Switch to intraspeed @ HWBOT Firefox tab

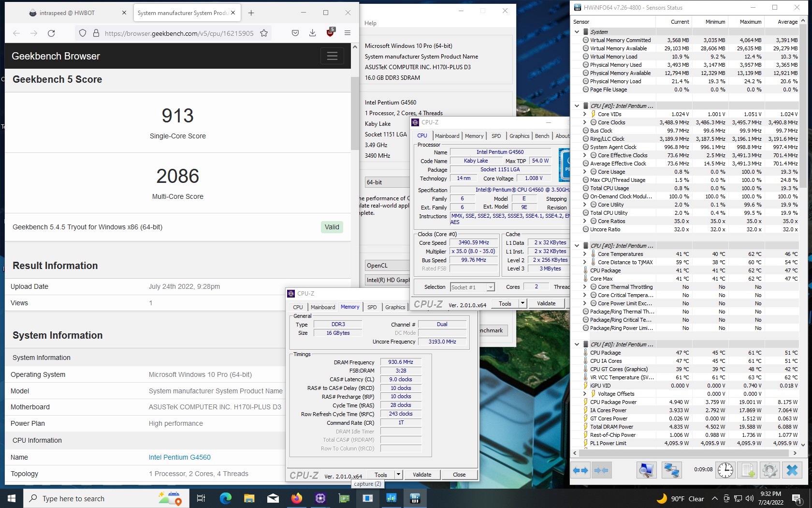point(67,13)
